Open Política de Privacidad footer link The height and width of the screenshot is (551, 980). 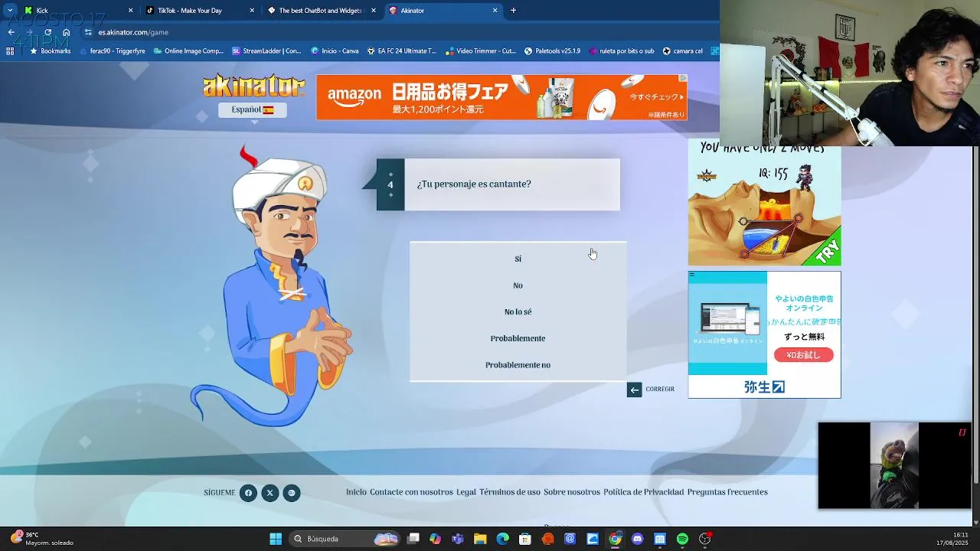(x=643, y=492)
